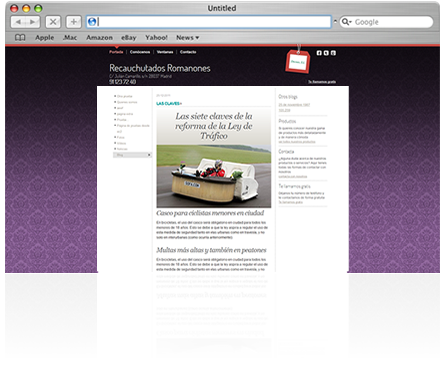Open the first sidebar menu item

(x=125, y=96)
